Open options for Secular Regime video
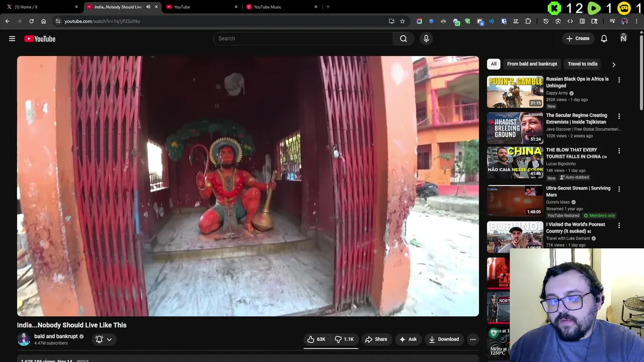Image resolution: width=644 pixels, height=362 pixels. click(619, 116)
